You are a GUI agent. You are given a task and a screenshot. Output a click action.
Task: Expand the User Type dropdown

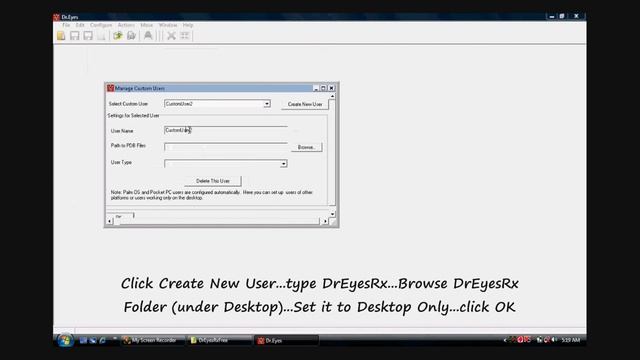tap(283, 164)
